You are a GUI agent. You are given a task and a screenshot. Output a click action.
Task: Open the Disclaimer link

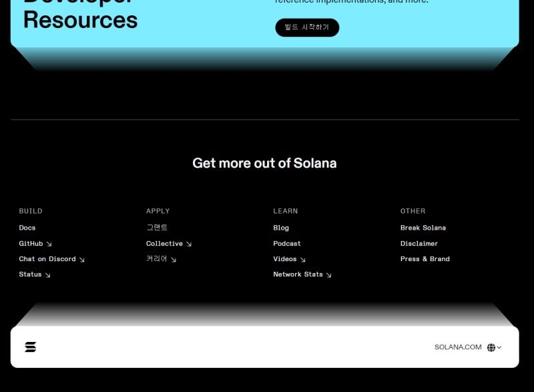(419, 244)
